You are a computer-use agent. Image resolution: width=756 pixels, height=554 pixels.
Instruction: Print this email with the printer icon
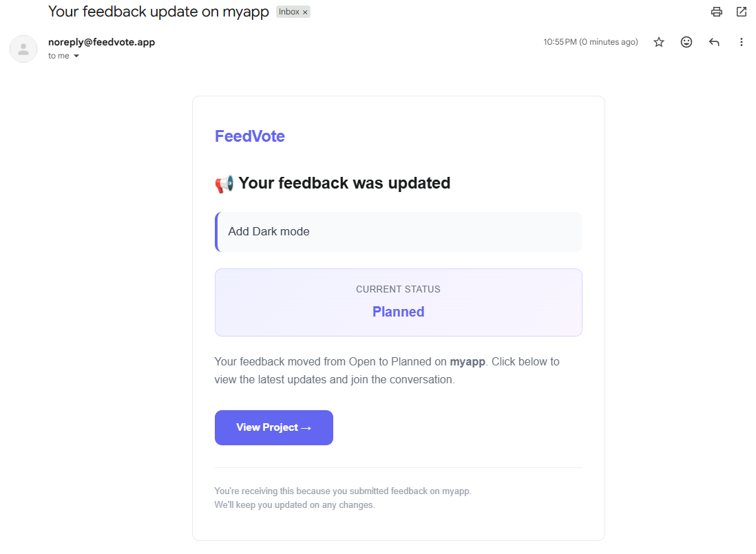pyautogui.click(x=717, y=12)
